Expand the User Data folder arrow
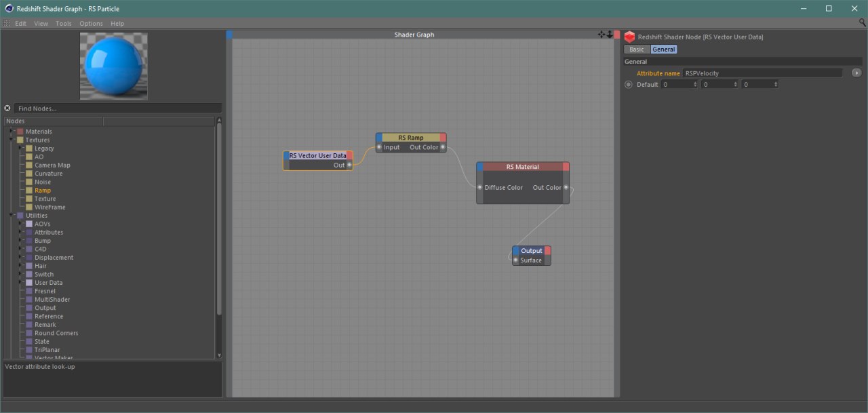The height and width of the screenshot is (413, 868). (21, 283)
